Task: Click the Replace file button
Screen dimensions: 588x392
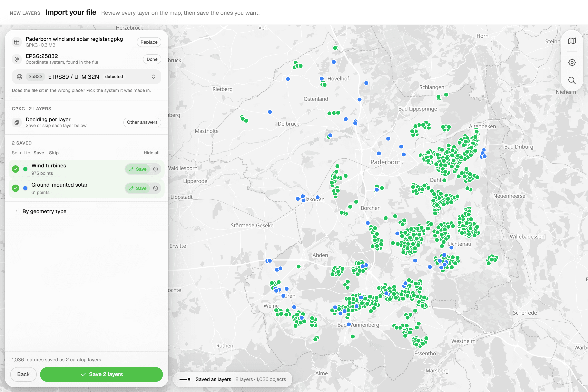Action: click(x=149, y=42)
